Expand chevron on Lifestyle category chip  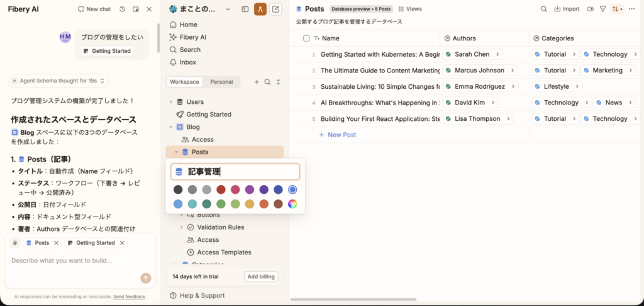(x=577, y=86)
